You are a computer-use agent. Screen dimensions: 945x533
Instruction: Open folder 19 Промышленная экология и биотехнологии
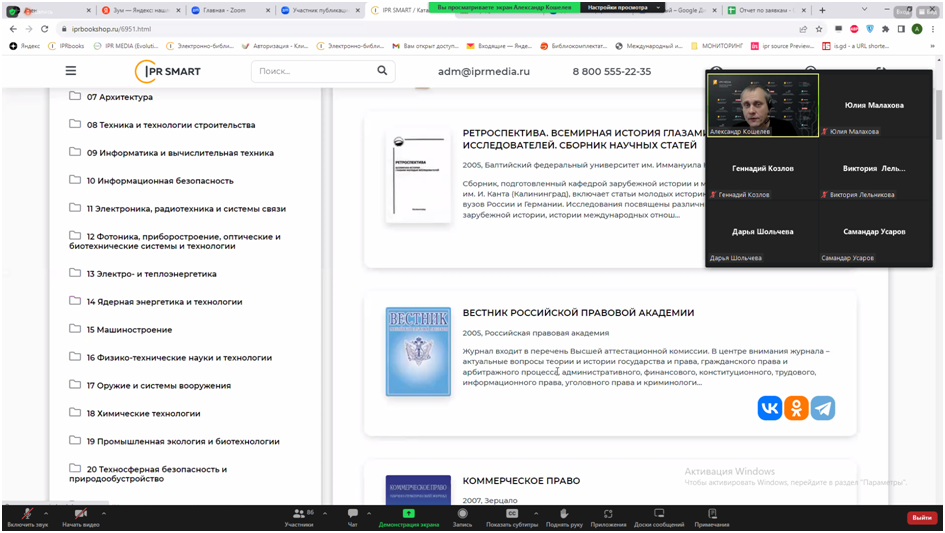175,441
